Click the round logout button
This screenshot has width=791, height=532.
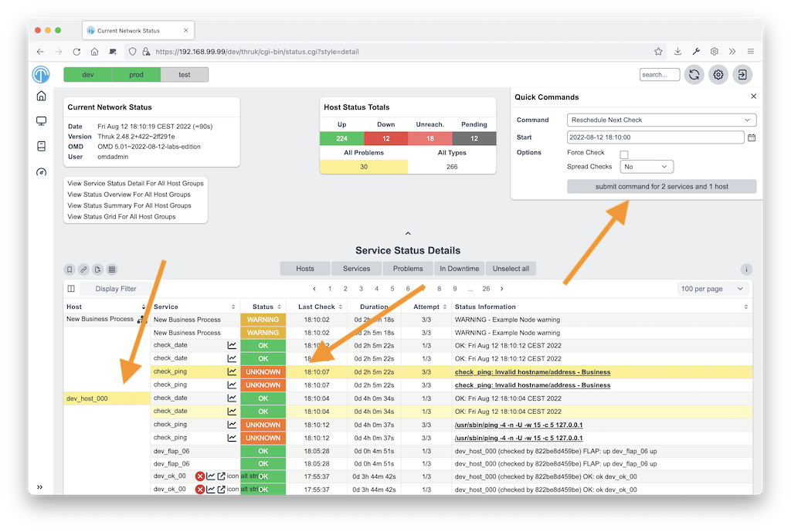[x=742, y=75]
